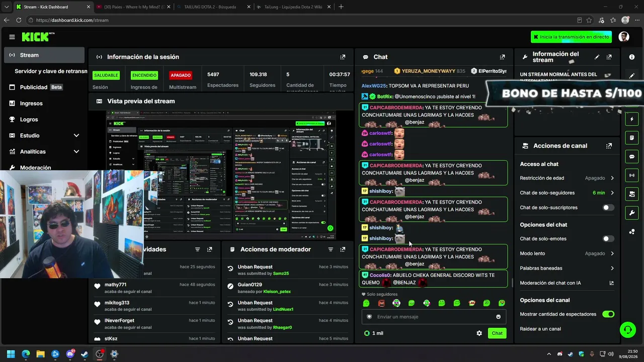
Task: Toggle Chat de solo-emotes switch
Action: click(608, 239)
